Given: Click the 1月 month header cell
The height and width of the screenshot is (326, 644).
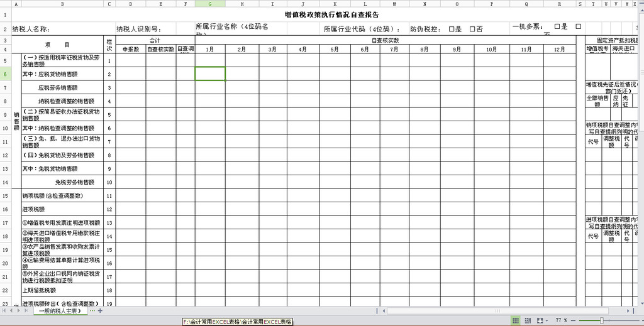Looking at the screenshot, I should pos(210,49).
